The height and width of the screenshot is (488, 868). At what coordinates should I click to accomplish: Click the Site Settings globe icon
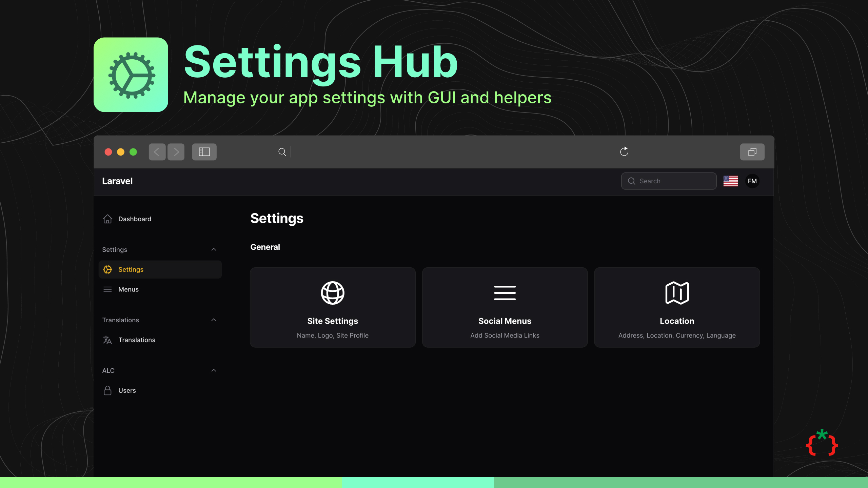[332, 292]
